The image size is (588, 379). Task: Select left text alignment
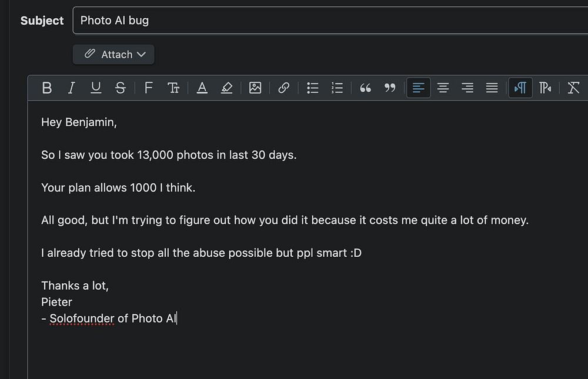419,88
